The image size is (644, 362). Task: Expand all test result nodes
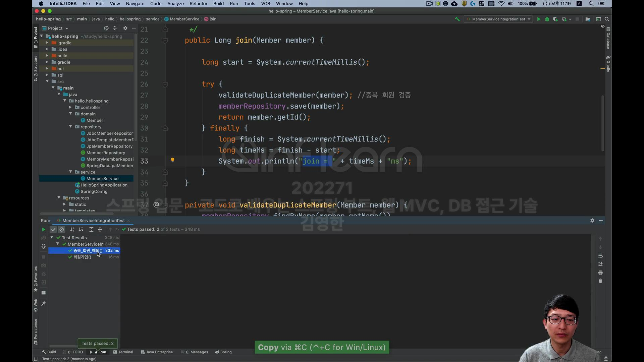[x=91, y=229]
